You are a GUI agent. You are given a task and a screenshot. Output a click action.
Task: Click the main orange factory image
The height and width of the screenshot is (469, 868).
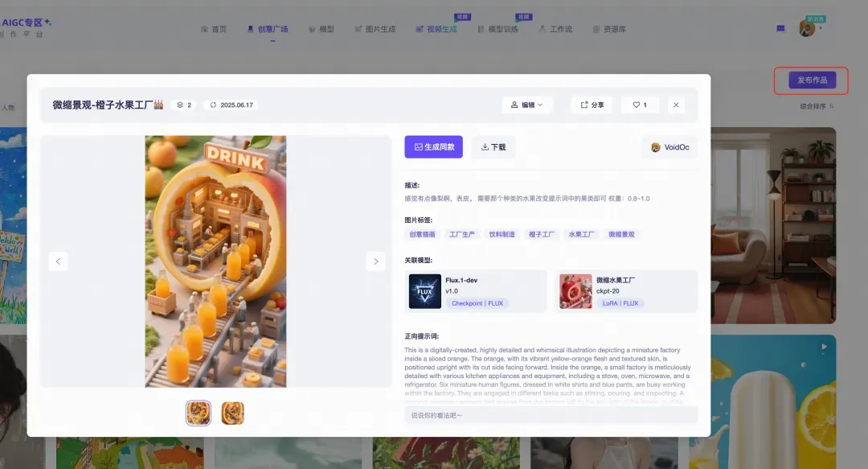pos(216,261)
